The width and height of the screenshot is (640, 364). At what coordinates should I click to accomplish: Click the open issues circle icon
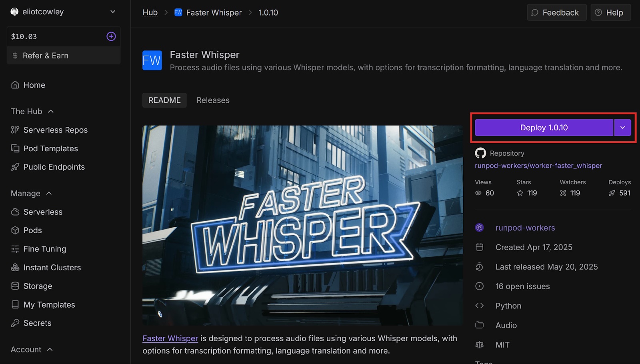point(480,286)
